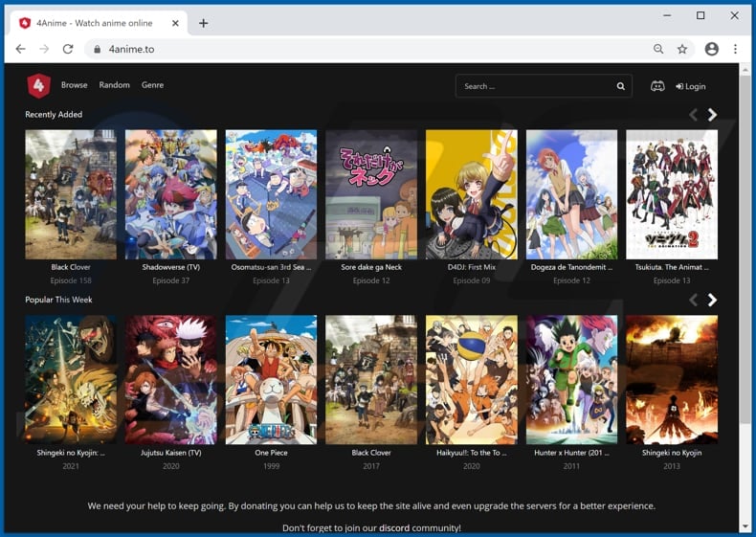Click the One Piece title text
Screen dimensions: 756x537
[x=271, y=453]
